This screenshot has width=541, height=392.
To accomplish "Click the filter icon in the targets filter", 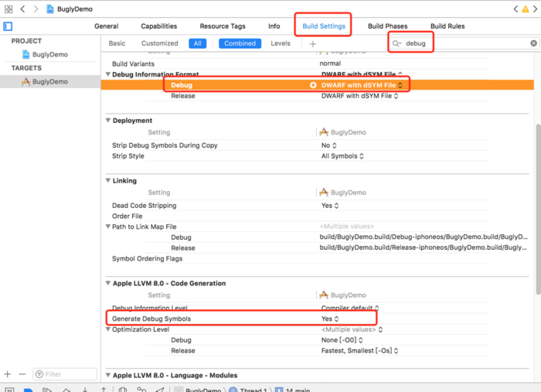I will pos(39,374).
